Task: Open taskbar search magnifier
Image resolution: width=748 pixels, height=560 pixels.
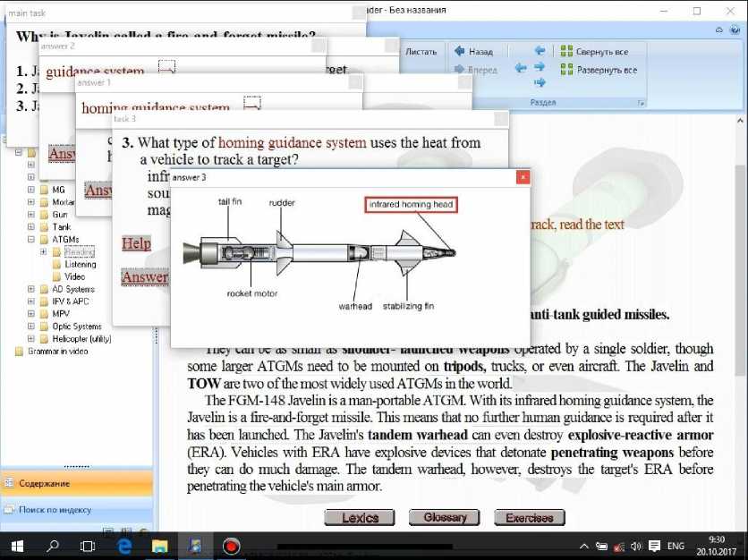Action: (x=53, y=547)
